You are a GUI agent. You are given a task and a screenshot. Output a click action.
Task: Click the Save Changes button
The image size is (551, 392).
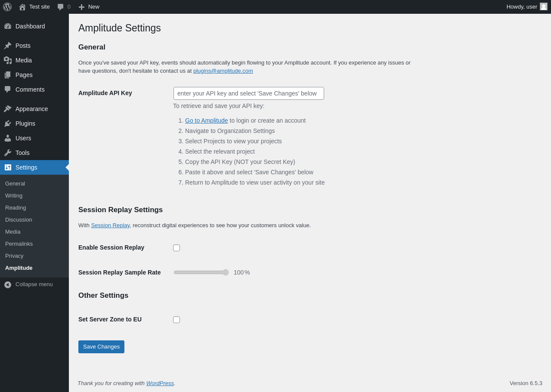pos(101,347)
